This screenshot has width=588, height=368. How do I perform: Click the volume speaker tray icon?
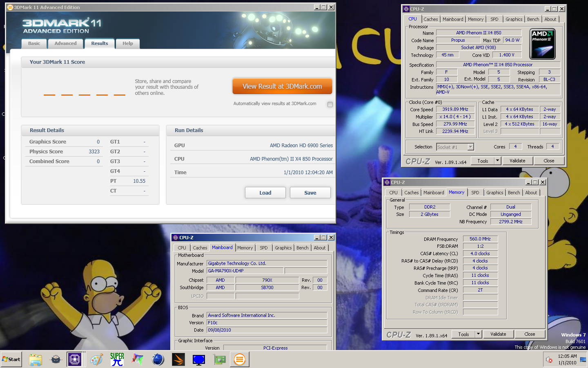tap(549, 360)
